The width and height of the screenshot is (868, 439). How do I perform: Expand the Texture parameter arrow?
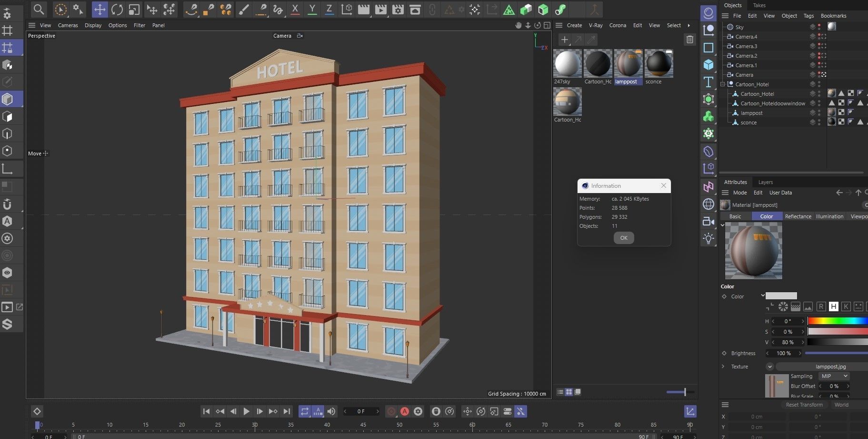point(723,367)
